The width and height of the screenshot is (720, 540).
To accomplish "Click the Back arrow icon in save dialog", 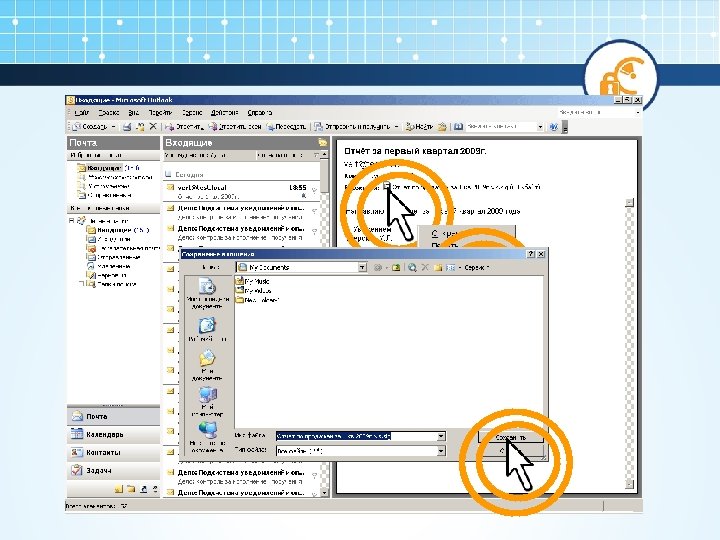I will tap(377, 267).
